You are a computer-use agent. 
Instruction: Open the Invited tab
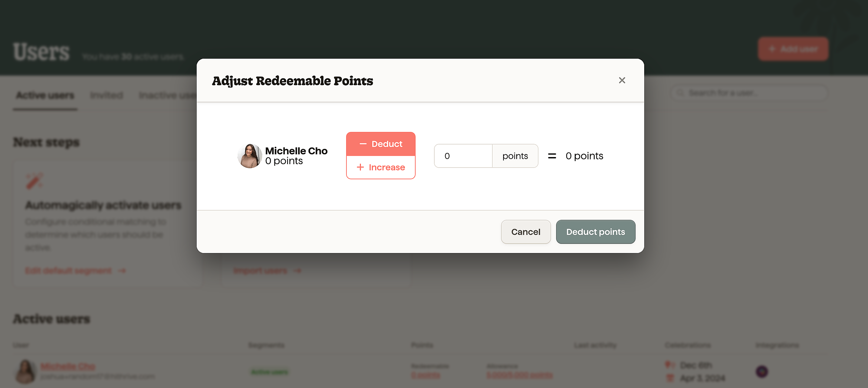tap(106, 95)
